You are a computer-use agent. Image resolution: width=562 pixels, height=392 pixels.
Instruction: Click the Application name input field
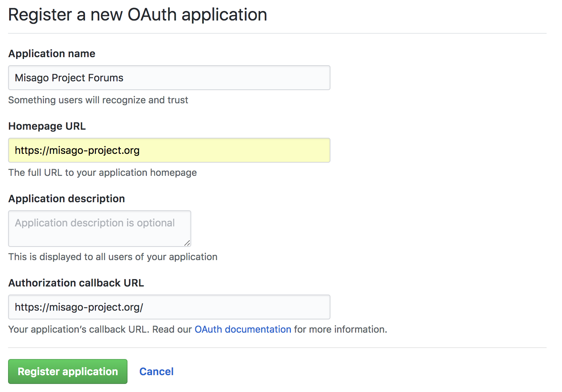169,78
